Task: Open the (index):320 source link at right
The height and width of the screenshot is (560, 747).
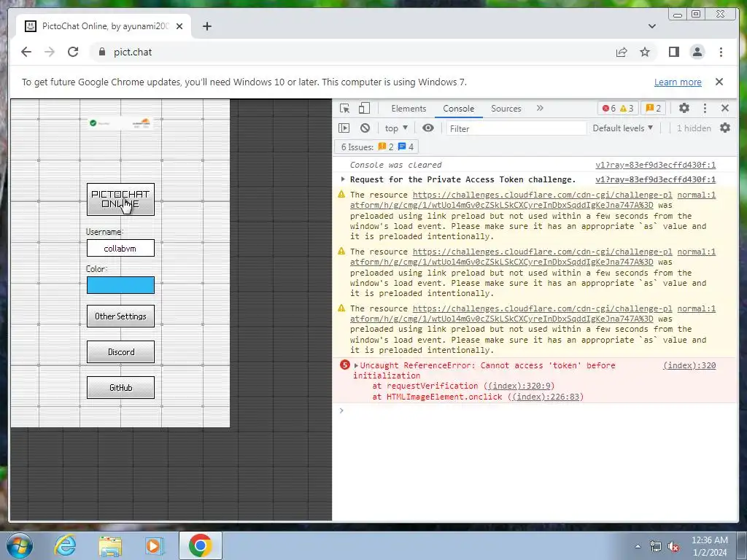Action: [x=689, y=366]
